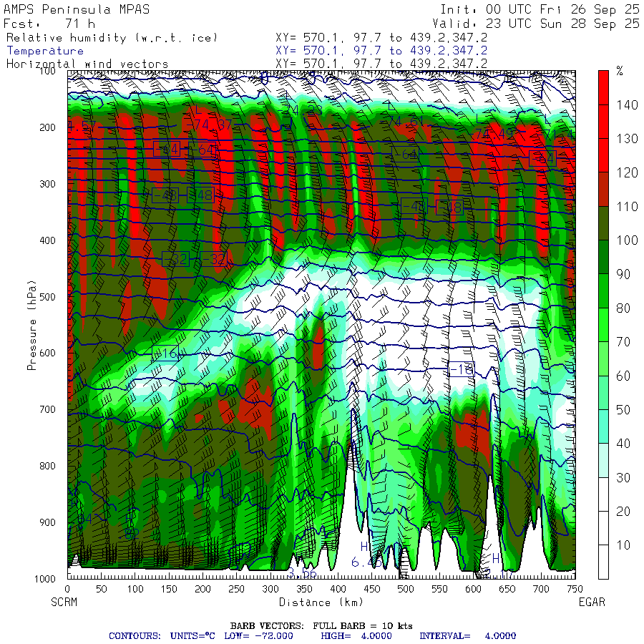Viewport: 644px width, 644px height.
Task: Click the 'Init: 00 UTC Fri 26 Sep 25' text
Action: tap(540, 9)
